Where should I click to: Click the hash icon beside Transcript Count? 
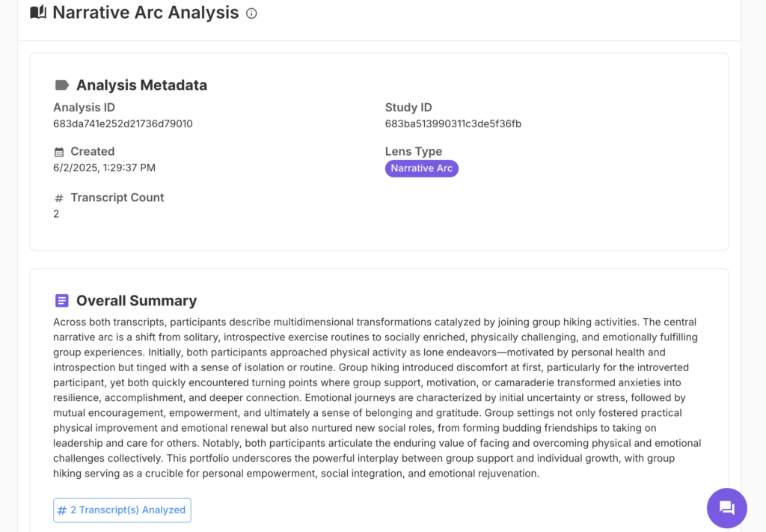click(x=59, y=197)
